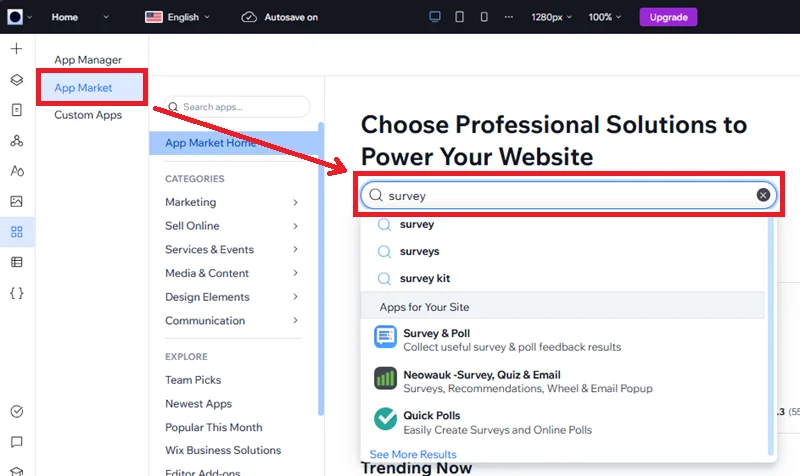Click the purple Upgrade button

[668, 17]
